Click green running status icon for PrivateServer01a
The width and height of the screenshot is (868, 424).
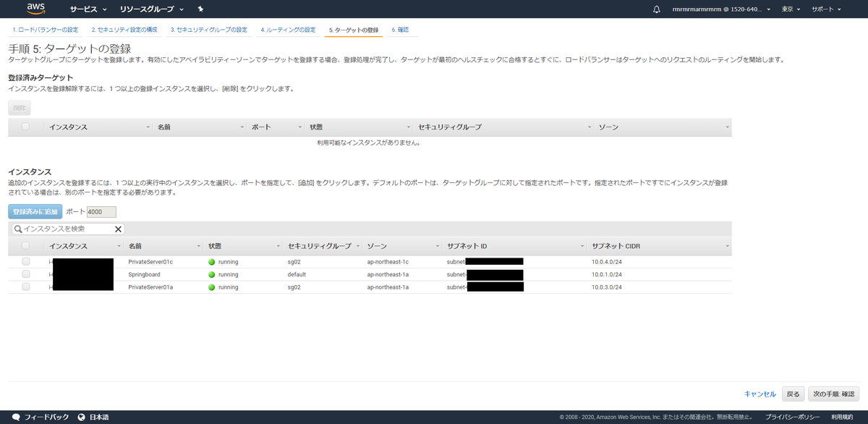point(212,287)
